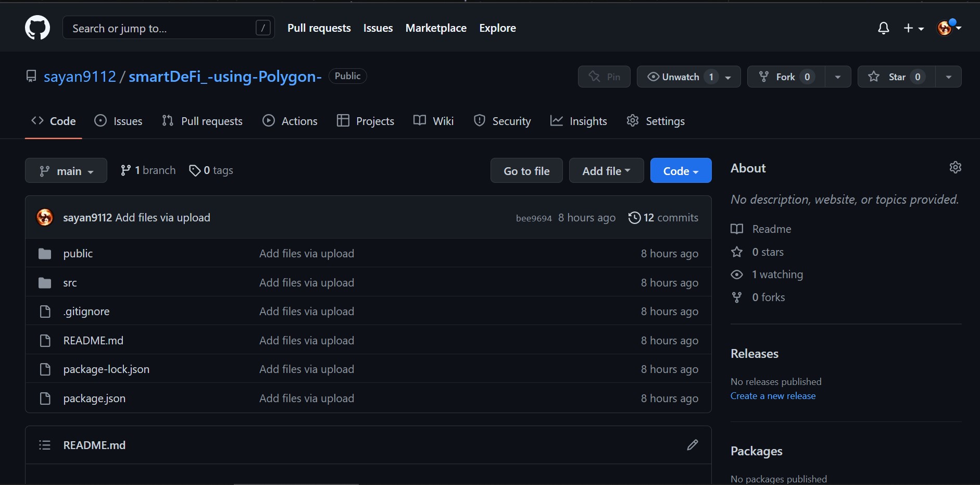Switch to the repository Issues tab
The width and height of the screenshot is (980, 485).
(x=118, y=121)
